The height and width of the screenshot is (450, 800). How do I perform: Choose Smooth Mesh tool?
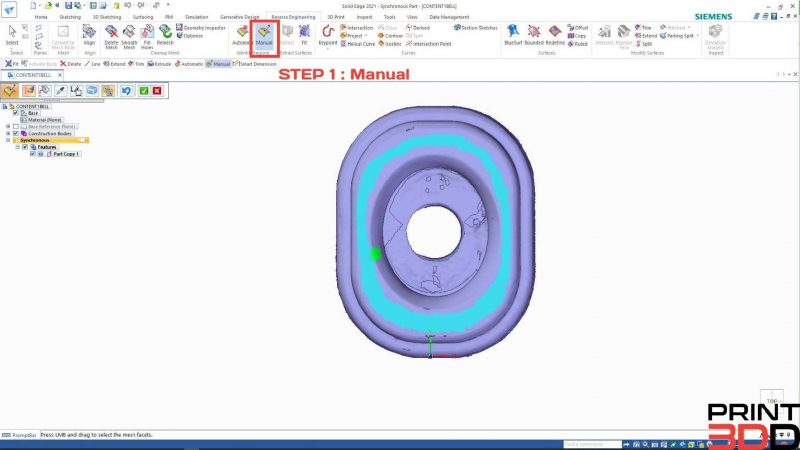pos(129,36)
